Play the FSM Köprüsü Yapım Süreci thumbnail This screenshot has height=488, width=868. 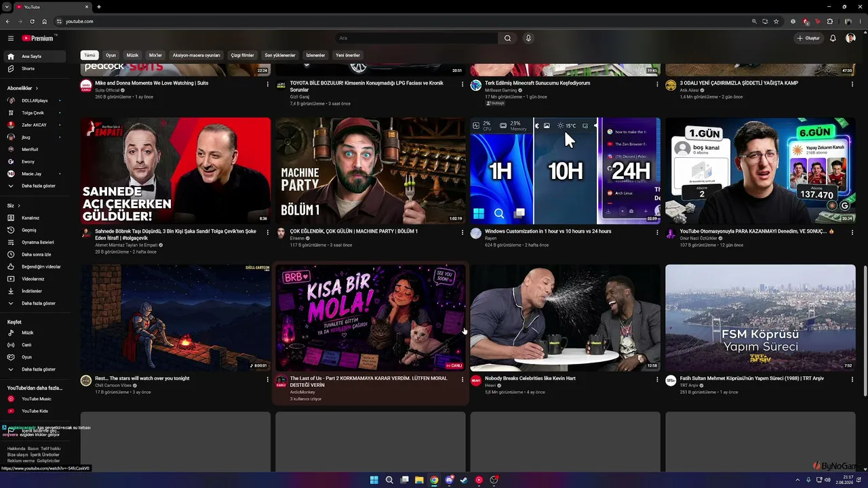(x=760, y=318)
